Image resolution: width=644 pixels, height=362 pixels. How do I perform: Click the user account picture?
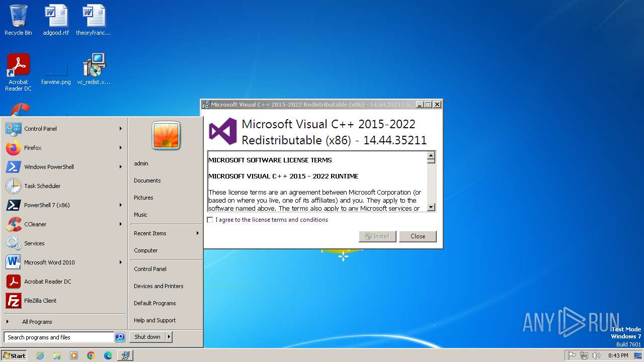coord(166,136)
